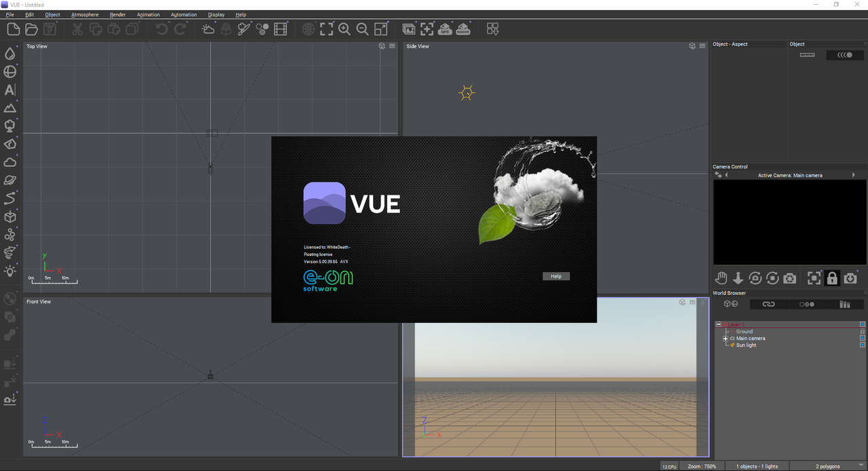Select the spline road tool
Viewport: 868px width, 471px height.
coord(10,198)
